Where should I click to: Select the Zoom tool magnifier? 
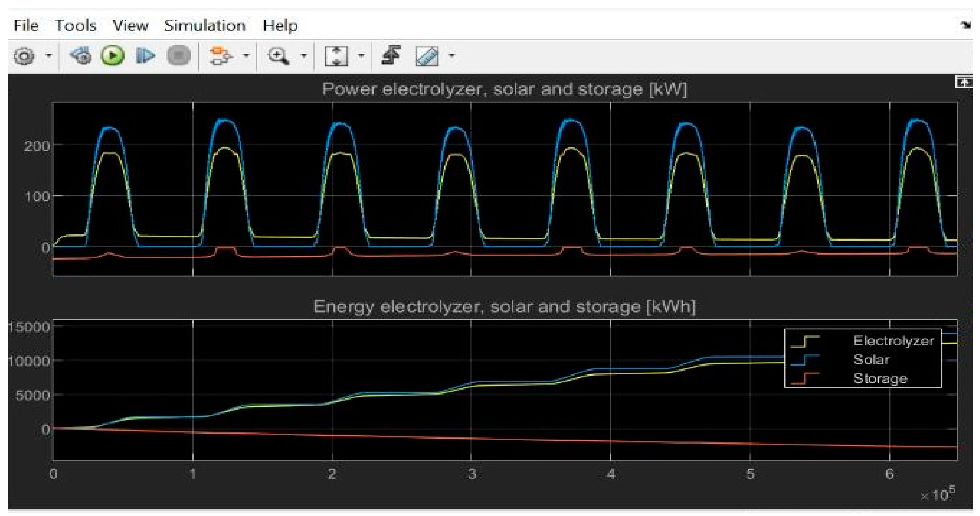[278, 56]
